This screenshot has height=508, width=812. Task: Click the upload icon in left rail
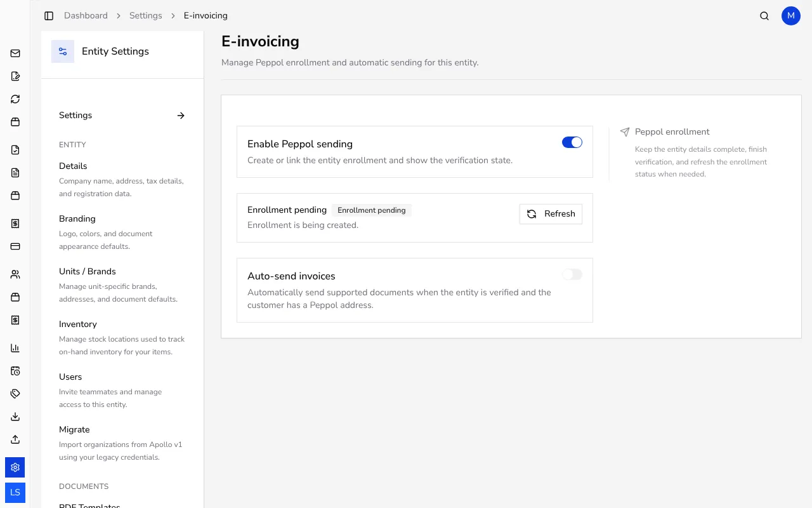coord(15,439)
